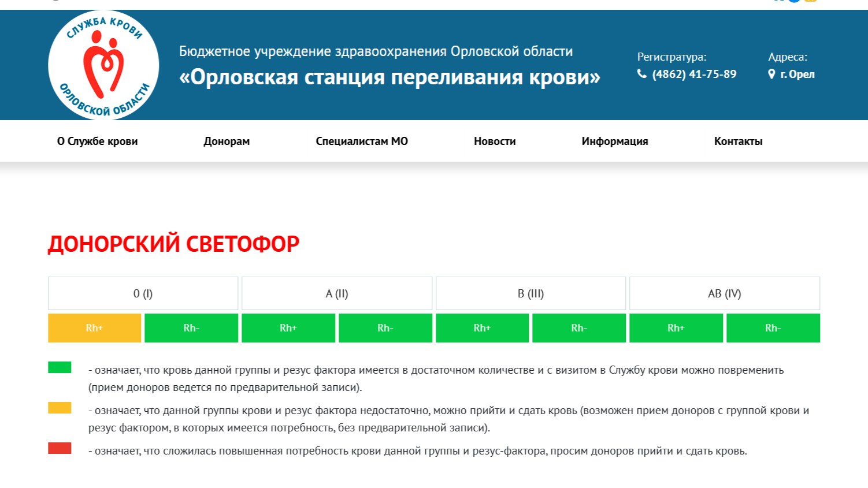
Task: Click the phone number (4862) 41-75-89
Action: tap(694, 74)
